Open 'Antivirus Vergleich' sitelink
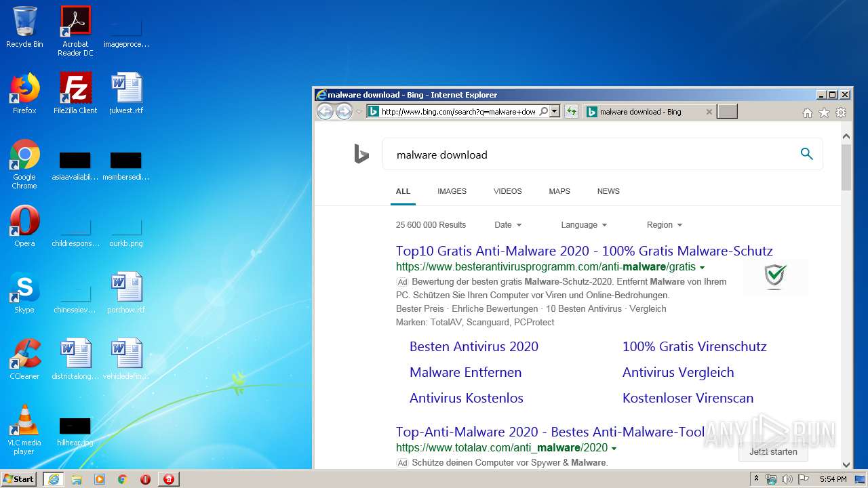868x488 pixels. [x=678, y=372]
